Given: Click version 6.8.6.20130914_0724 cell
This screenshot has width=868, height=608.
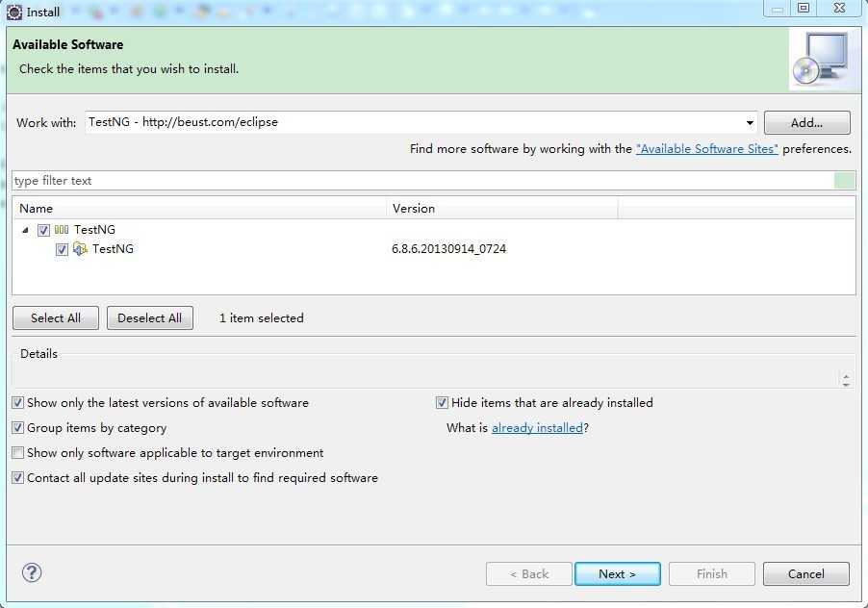Looking at the screenshot, I should (x=449, y=249).
